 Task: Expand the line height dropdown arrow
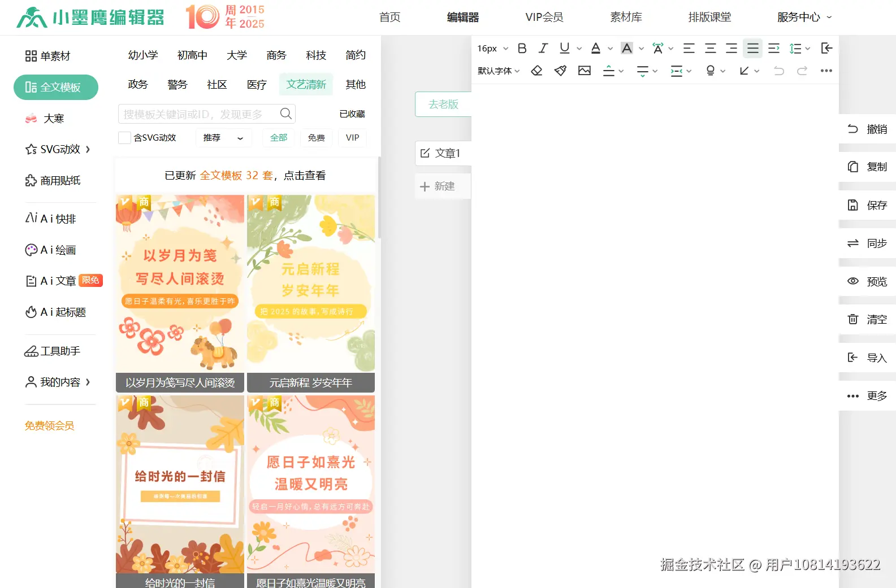click(x=808, y=49)
